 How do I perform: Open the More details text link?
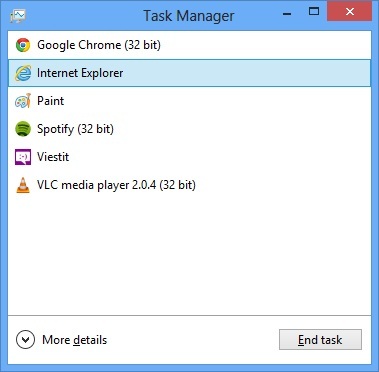pyautogui.click(x=75, y=340)
